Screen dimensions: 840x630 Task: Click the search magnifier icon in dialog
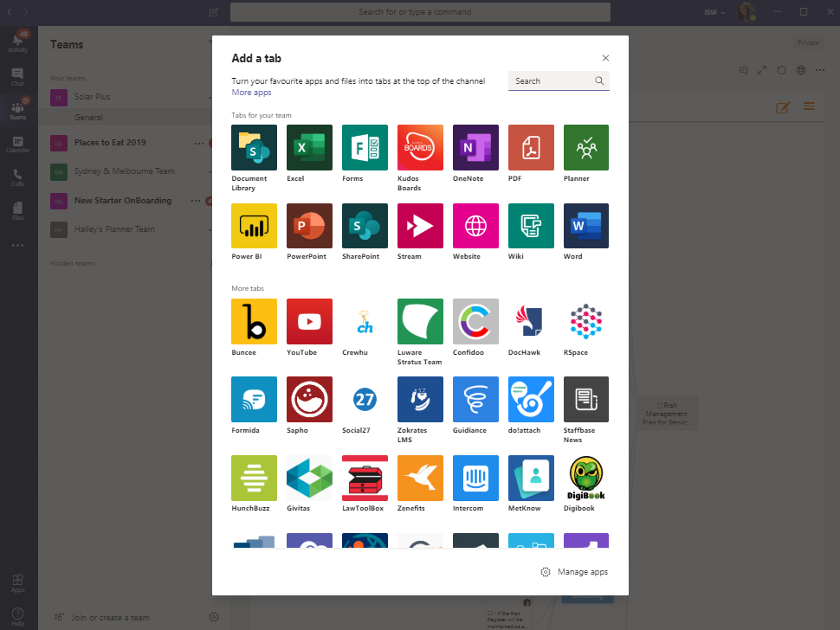599,80
